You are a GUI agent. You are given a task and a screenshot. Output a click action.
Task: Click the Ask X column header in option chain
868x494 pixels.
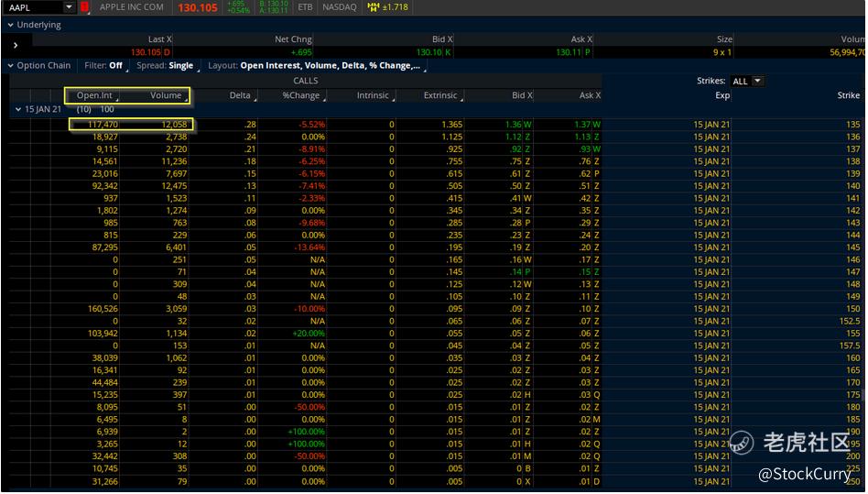pyautogui.click(x=590, y=95)
